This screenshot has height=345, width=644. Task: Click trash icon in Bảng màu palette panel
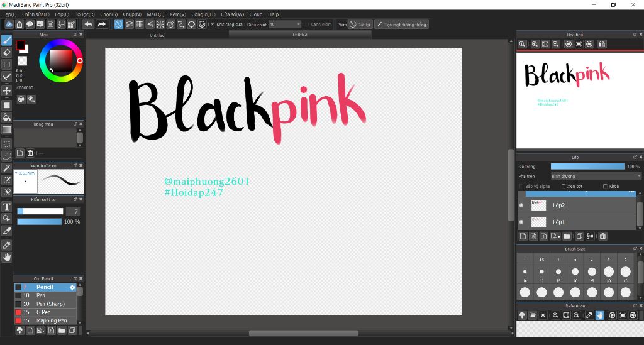(x=30, y=153)
